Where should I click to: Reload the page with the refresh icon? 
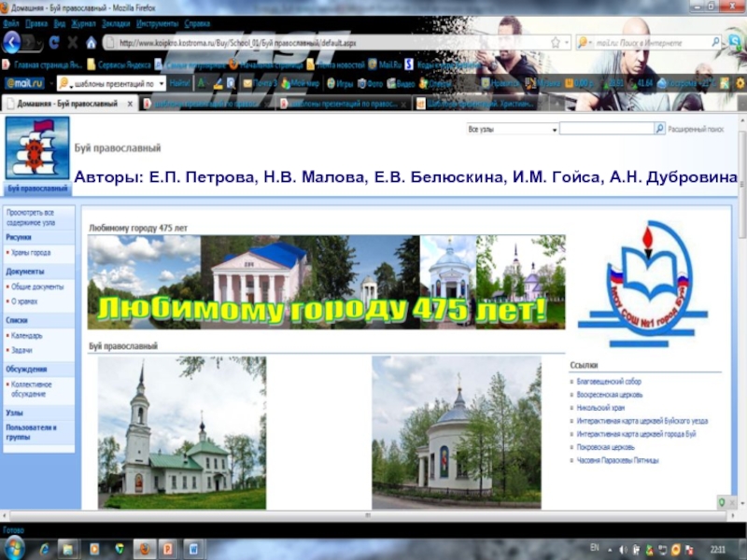tap(55, 43)
